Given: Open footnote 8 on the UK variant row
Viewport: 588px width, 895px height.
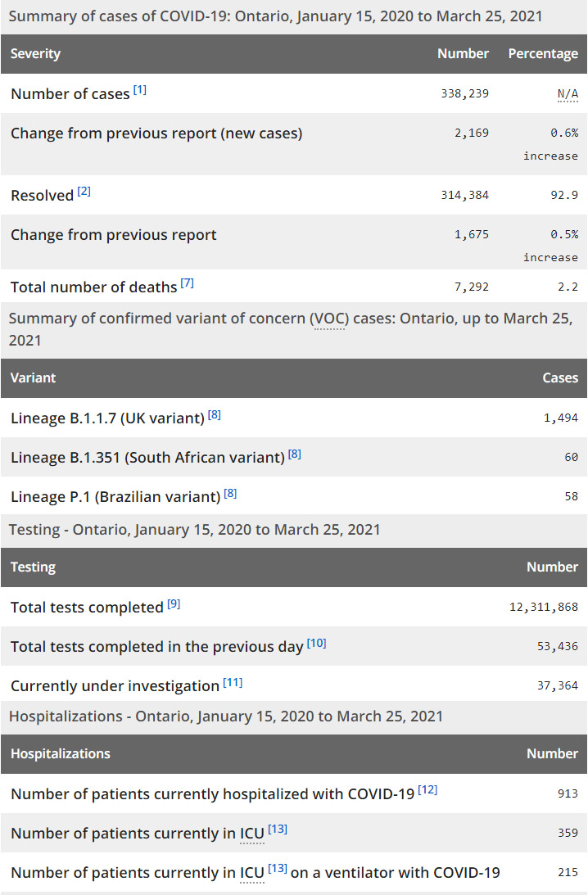Looking at the screenshot, I should tap(215, 415).
